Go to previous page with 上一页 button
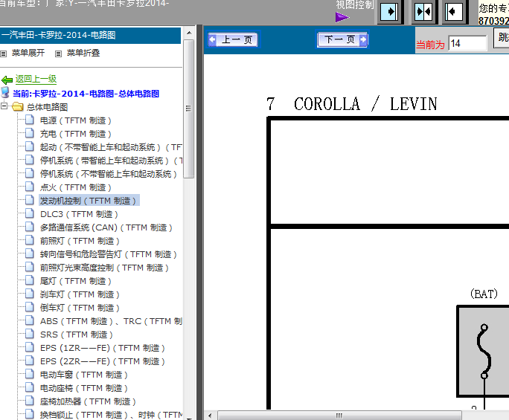Viewport: 509px width, 420px height. click(233, 39)
